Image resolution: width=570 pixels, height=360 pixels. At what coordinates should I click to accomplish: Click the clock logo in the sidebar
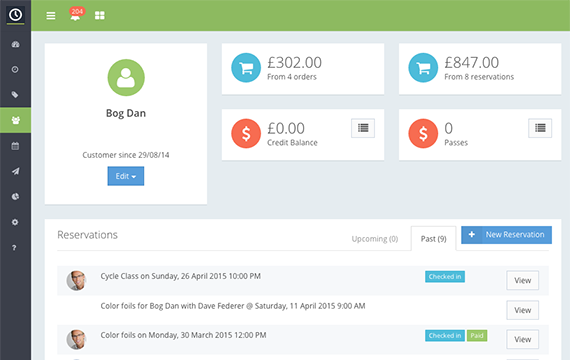(15, 15)
